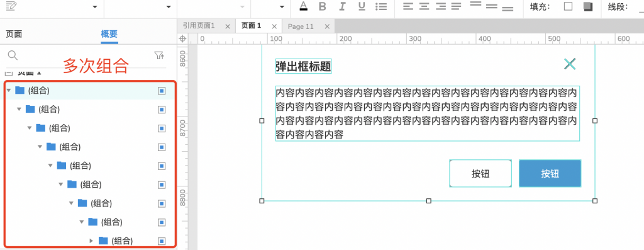
Task: Click the selection marker of the top-level 组合
Action: click(162, 91)
